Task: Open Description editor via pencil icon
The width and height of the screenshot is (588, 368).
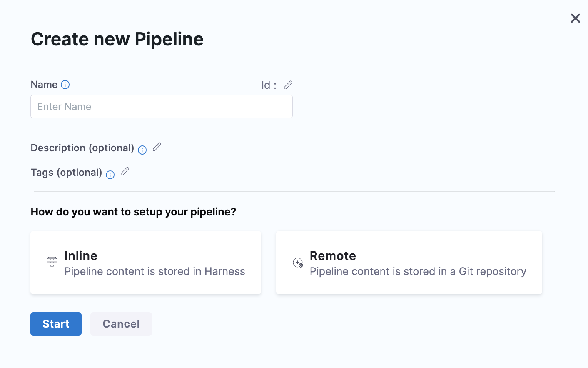Action: click(x=157, y=147)
